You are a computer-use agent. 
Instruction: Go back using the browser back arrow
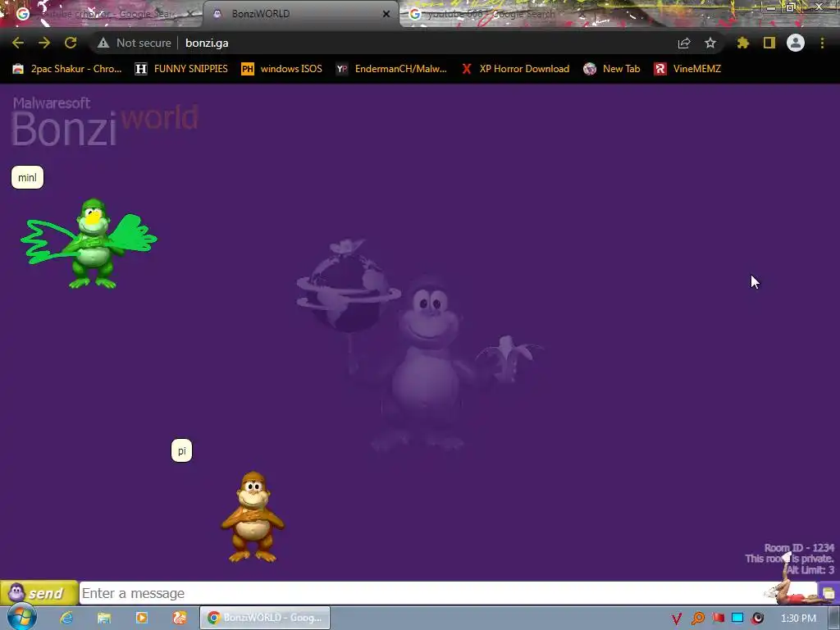tap(18, 43)
